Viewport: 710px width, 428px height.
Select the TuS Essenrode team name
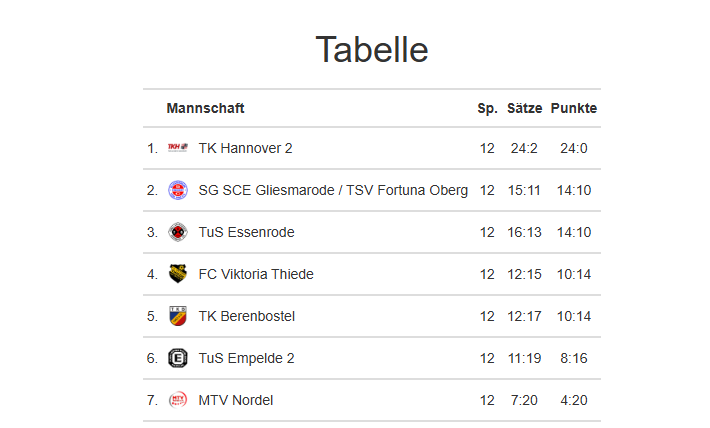pyautogui.click(x=246, y=232)
